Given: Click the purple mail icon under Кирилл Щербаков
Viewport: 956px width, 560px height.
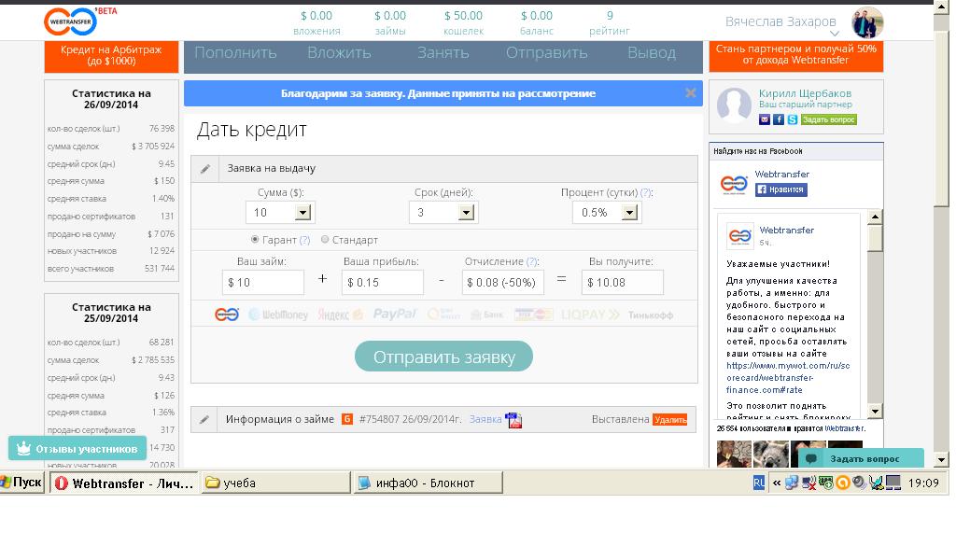Looking at the screenshot, I should click(x=764, y=119).
